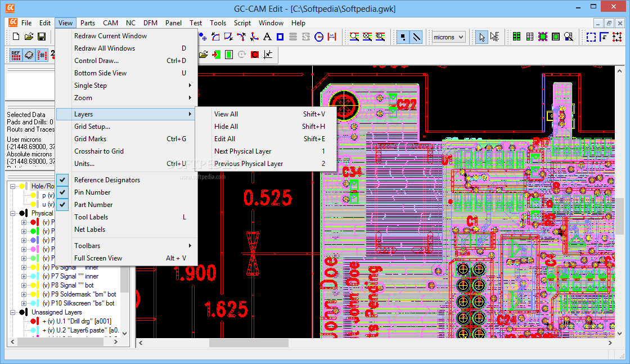Click the green chip with magenta pins icon
Screen dimensions: 630x364
pyautogui.click(x=543, y=37)
